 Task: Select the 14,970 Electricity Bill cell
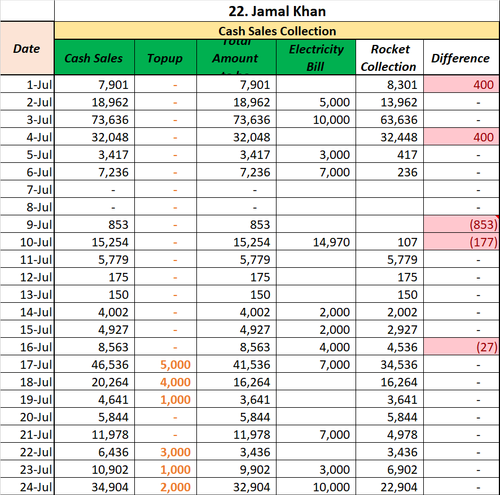click(316, 242)
